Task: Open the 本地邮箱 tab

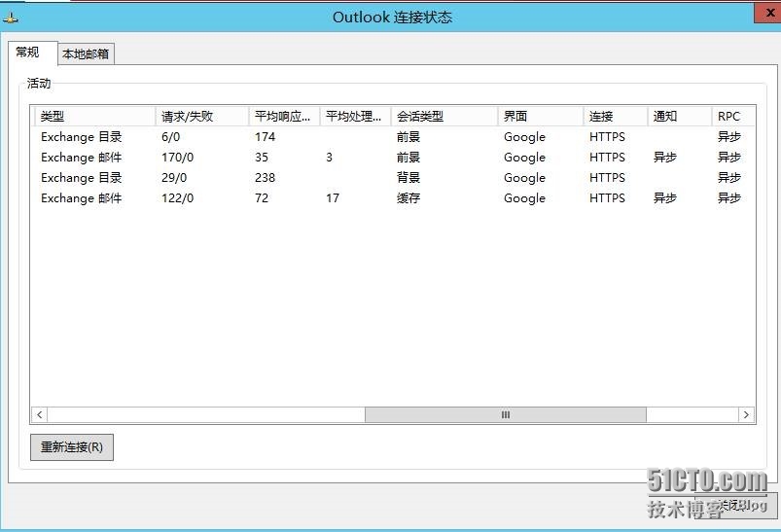Action: 86,53
